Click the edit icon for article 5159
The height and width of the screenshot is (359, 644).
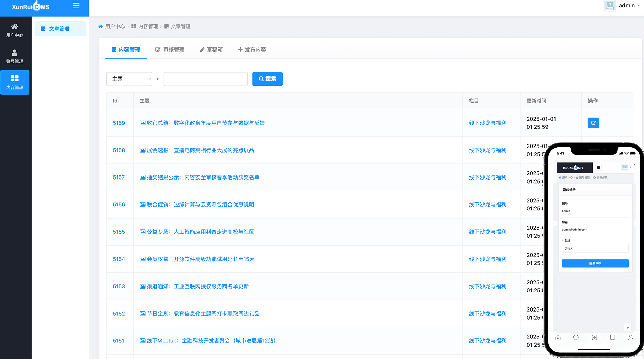coord(593,123)
